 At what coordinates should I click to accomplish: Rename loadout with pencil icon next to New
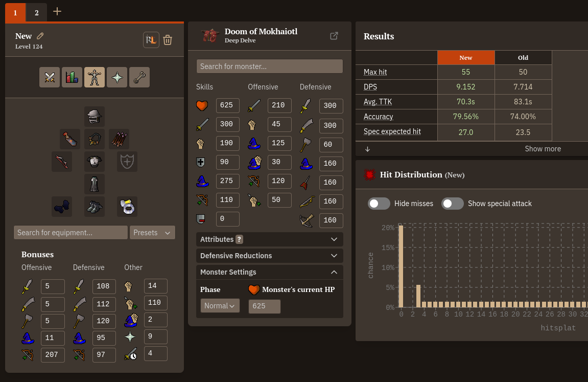(40, 36)
